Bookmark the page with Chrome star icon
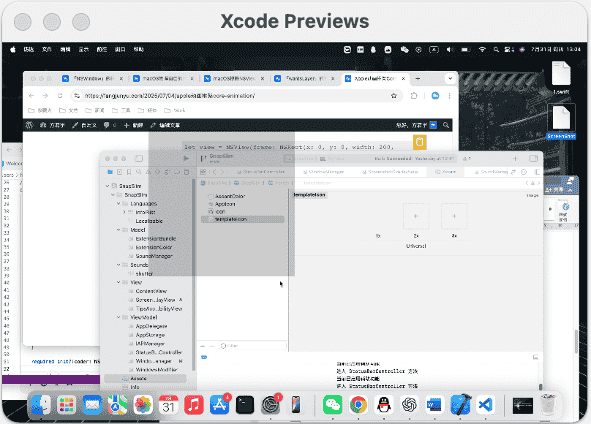 (394, 96)
